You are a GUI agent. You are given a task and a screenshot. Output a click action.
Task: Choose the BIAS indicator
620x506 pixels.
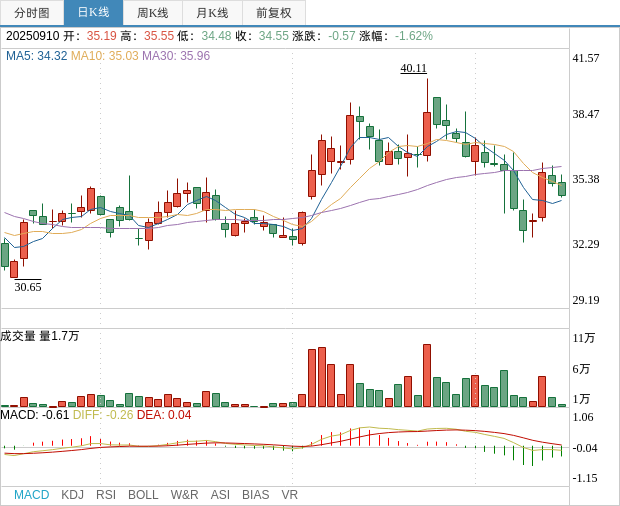pos(255,495)
